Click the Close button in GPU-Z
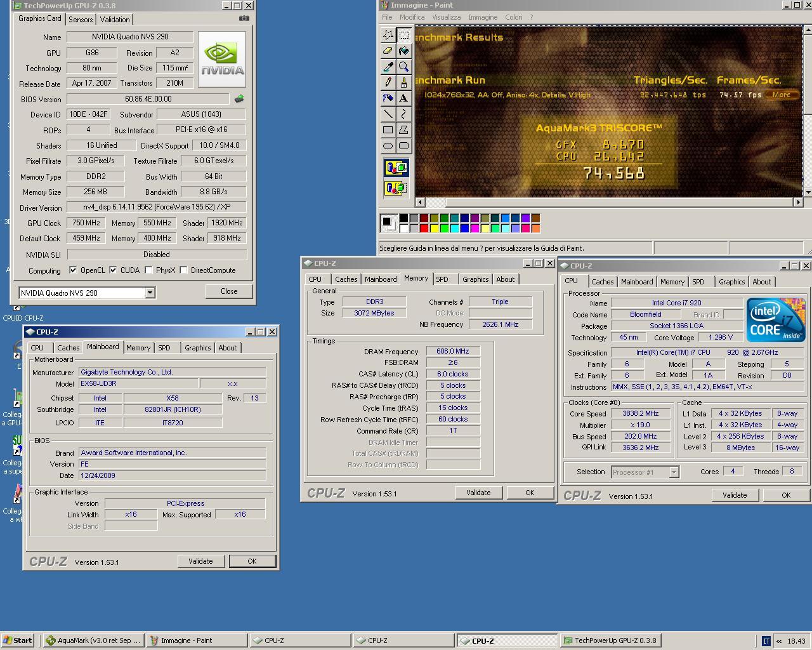Image resolution: width=812 pixels, height=650 pixels. coord(229,291)
